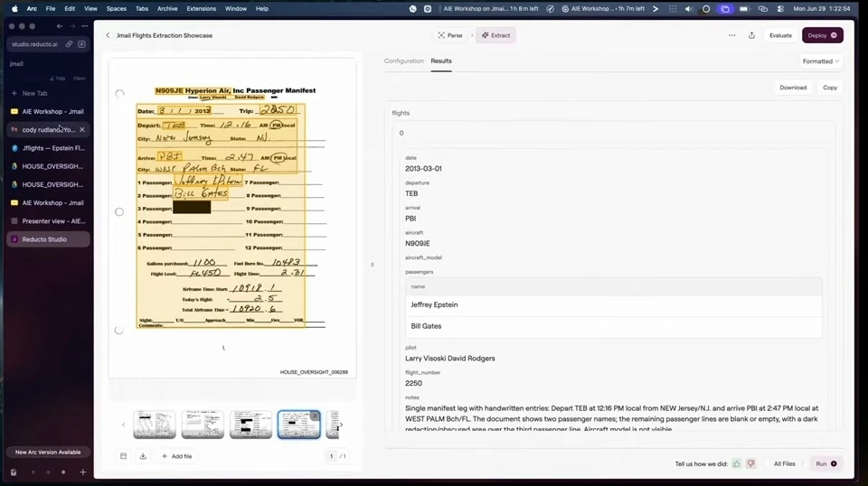Toggle the thumbnail panel layout icon
Screen dimensions: 868x486
tap(124, 456)
